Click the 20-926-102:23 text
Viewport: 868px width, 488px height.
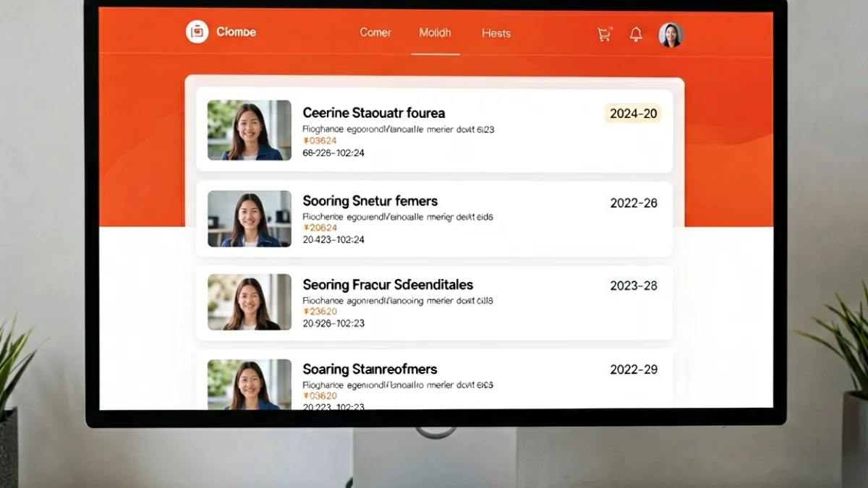333,323
